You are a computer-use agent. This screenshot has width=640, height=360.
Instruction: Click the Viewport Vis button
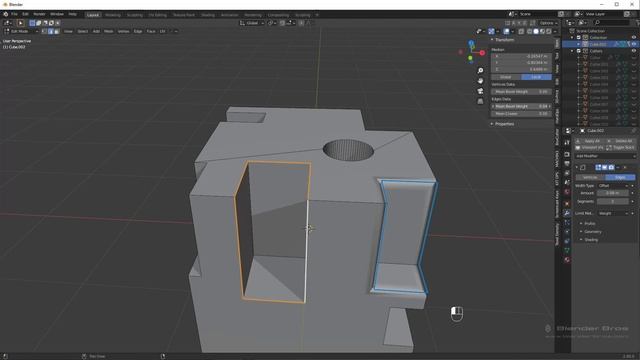pyautogui.click(x=590, y=147)
